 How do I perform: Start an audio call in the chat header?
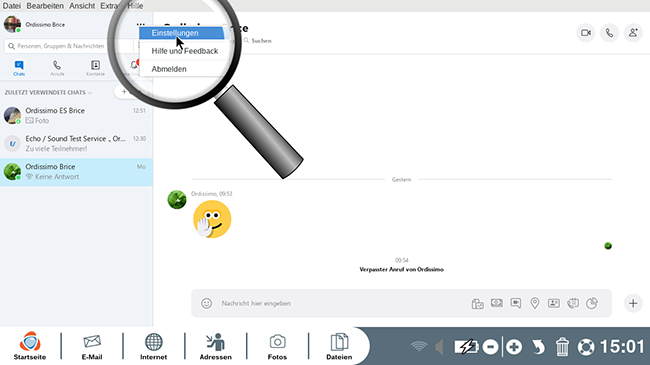(x=609, y=33)
